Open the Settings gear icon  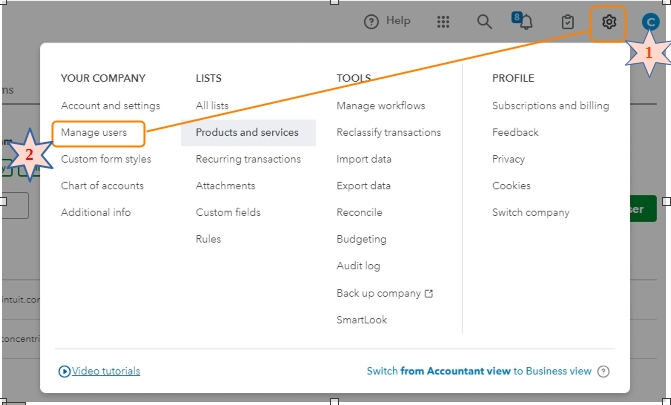(608, 22)
